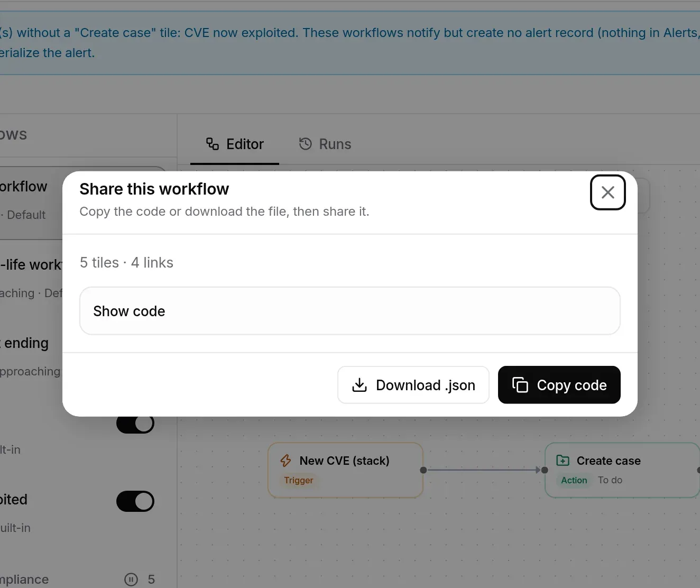Click the Trigger label on New CVE tile
This screenshot has height=588, width=700.
[x=299, y=480]
